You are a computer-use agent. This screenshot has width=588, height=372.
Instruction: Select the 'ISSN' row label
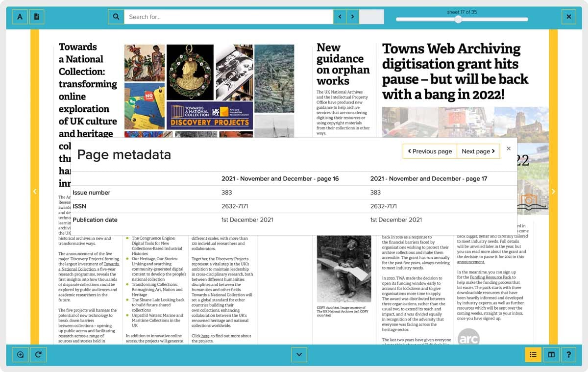80,206
